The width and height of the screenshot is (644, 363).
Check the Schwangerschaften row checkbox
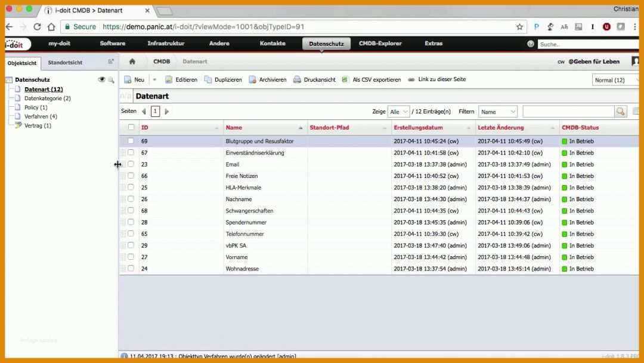131,211
